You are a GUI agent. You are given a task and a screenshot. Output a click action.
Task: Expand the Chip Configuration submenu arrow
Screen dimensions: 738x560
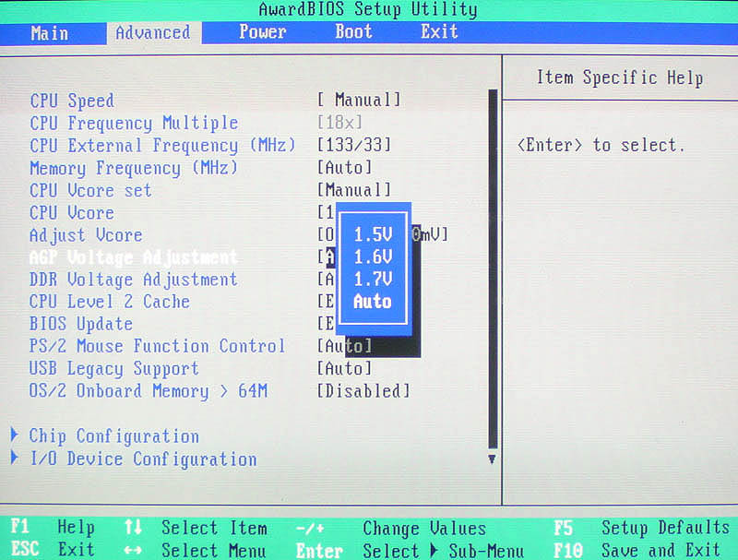(15, 435)
